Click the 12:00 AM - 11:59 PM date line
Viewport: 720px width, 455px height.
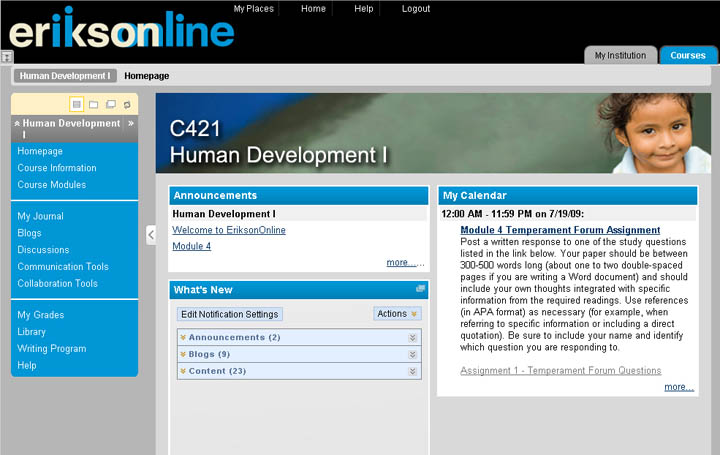click(x=512, y=214)
